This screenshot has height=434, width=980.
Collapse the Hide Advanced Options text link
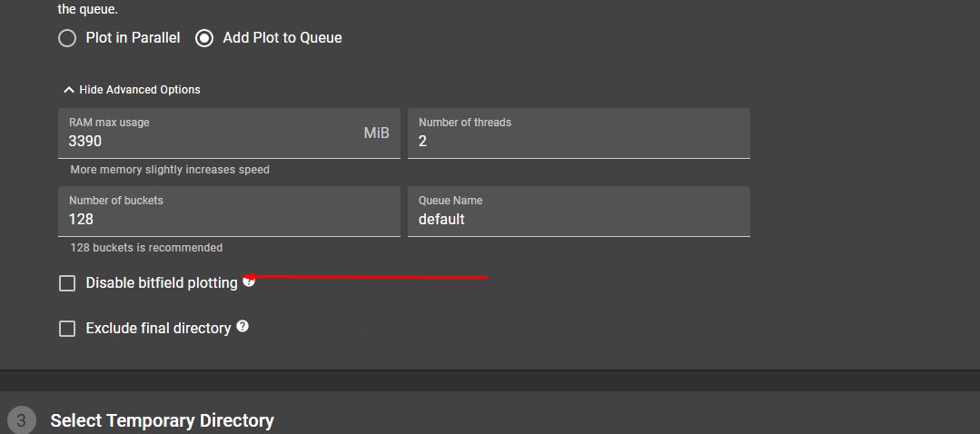(x=140, y=90)
